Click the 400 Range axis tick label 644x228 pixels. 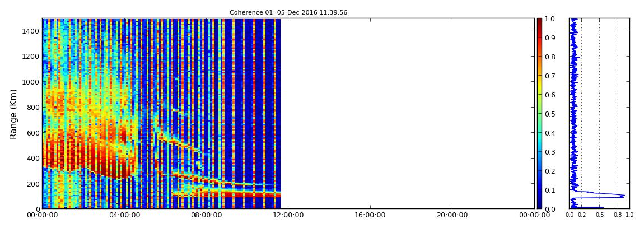point(32,159)
